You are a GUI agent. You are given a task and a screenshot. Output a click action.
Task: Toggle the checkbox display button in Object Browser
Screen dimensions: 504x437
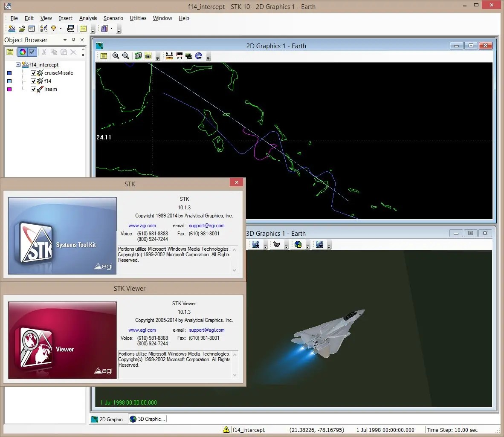click(x=32, y=52)
